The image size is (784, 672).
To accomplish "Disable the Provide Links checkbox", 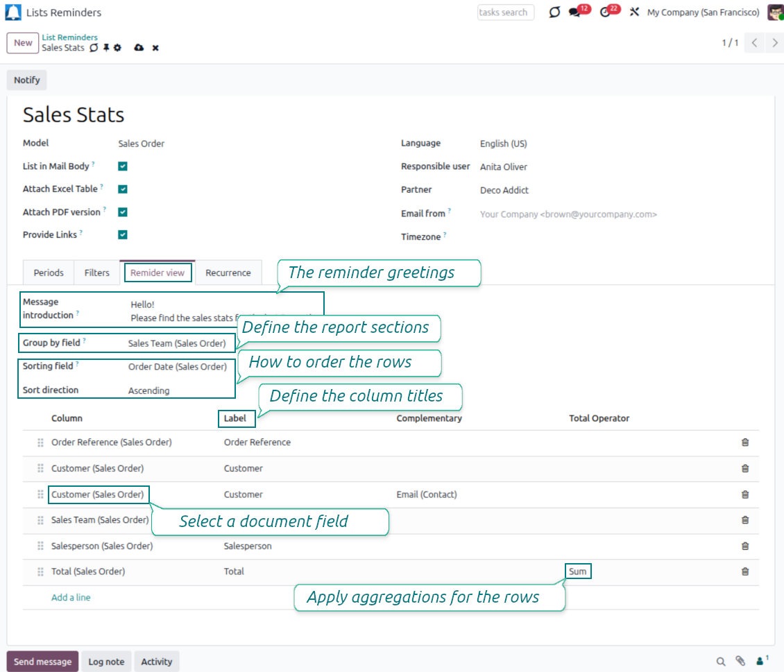I will point(123,235).
